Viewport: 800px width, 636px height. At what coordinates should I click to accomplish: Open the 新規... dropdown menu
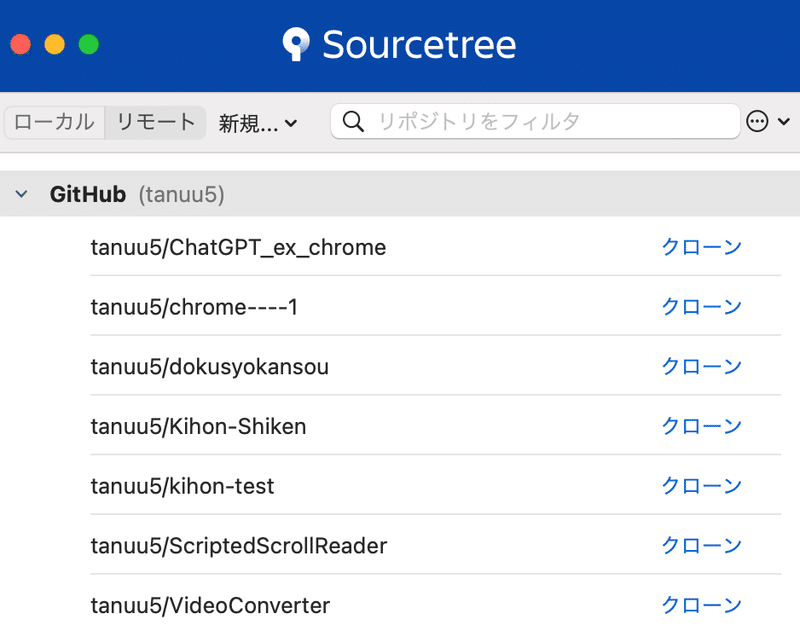pos(258,123)
